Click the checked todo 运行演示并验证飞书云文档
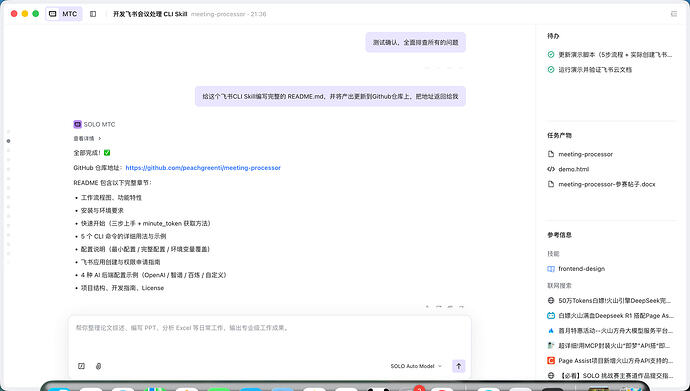Screen dimensions: 690x391 (x=590, y=69)
